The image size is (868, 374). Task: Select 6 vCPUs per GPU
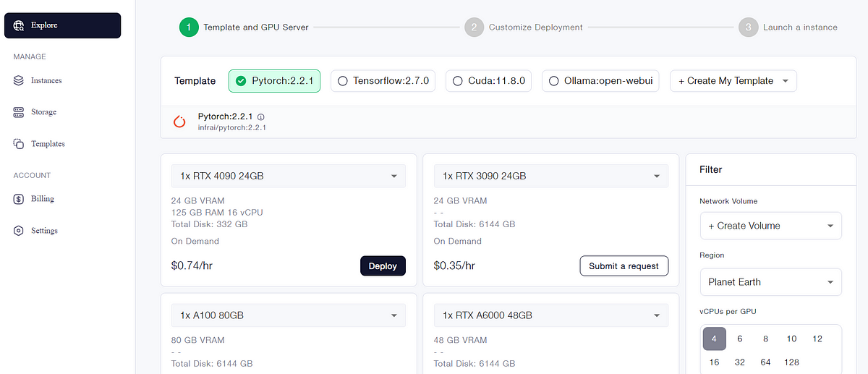740,339
